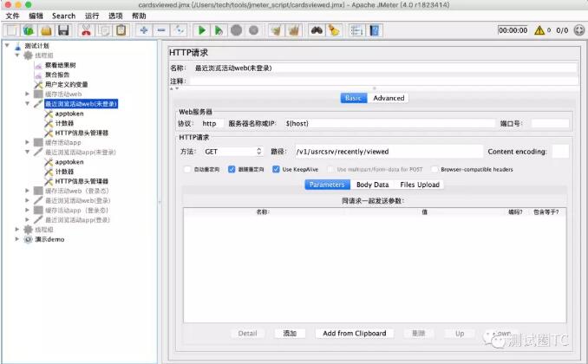Collapse the 最近浏览活动web(未登录) node

[27, 103]
